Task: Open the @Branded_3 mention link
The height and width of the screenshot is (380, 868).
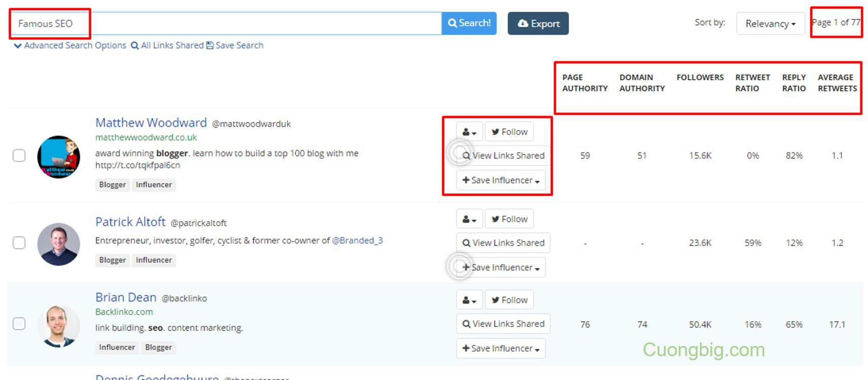Action: tap(357, 240)
